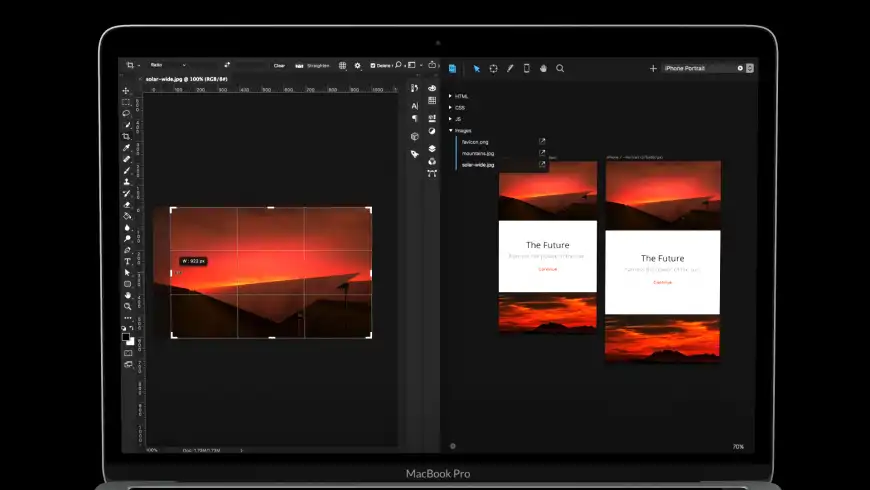Click the magnifier search icon in web editor
The width and height of the screenshot is (870, 490).
(x=560, y=68)
